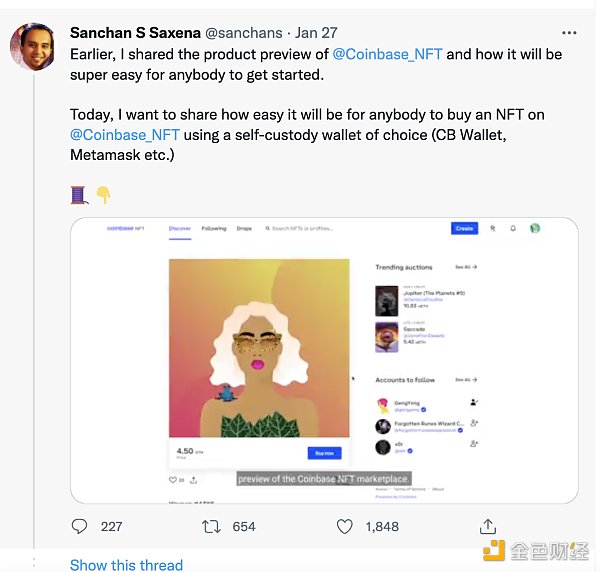Click the share tweet icon
Viewport: 600px width, 572px height.
pos(488,526)
